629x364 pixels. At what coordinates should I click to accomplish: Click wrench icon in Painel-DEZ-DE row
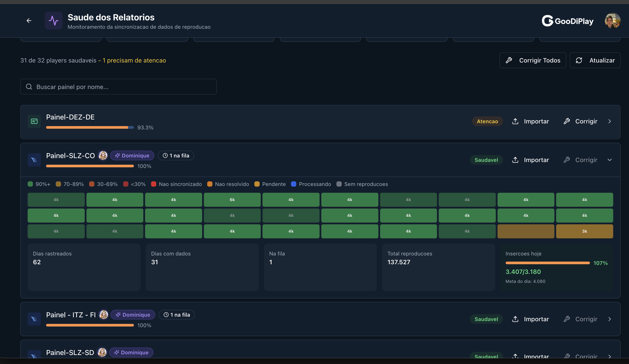coord(567,121)
